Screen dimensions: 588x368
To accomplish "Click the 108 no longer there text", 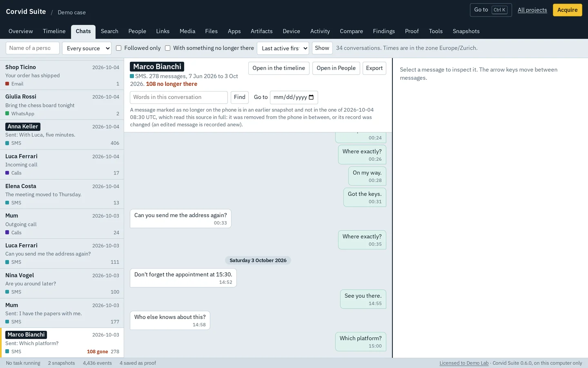I will coord(171,84).
